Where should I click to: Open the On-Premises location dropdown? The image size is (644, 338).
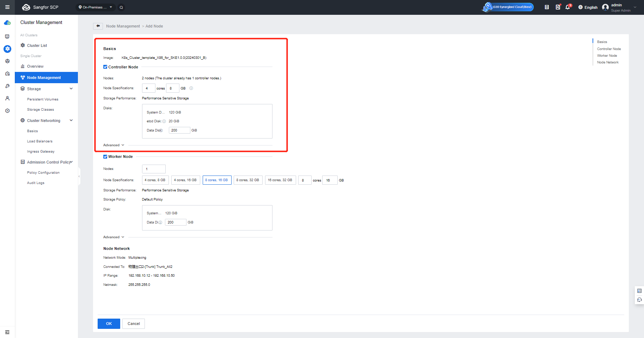96,7
